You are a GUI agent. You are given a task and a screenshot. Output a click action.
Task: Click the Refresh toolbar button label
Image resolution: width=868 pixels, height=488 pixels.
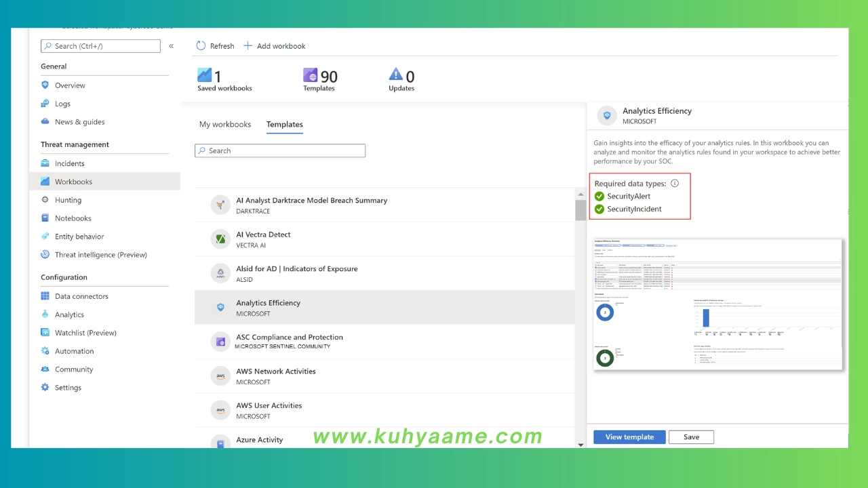pos(222,46)
